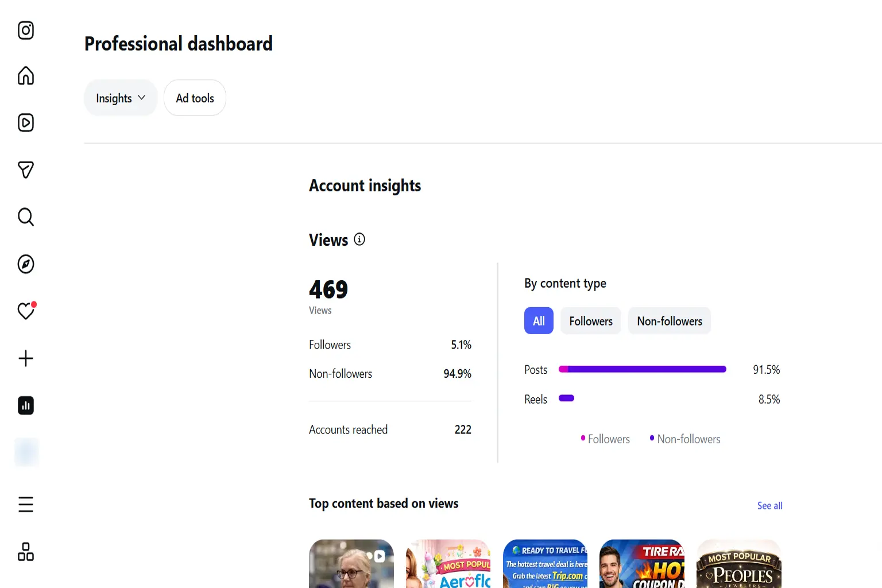Show Views info tooltip icon
Image resolution: width=882 pixels, height=588 pixels.
[359, 239]
